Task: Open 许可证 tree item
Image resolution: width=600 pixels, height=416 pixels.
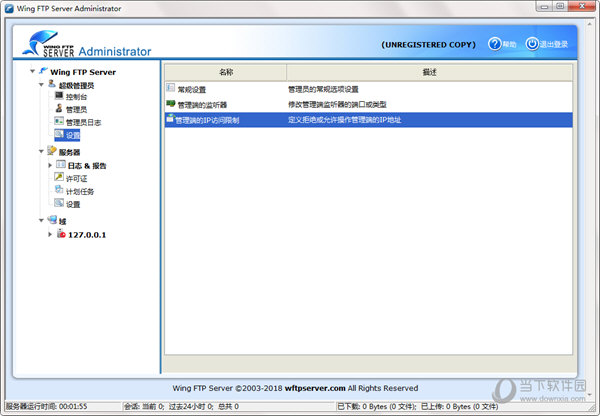Action: (x=76, y=179)
